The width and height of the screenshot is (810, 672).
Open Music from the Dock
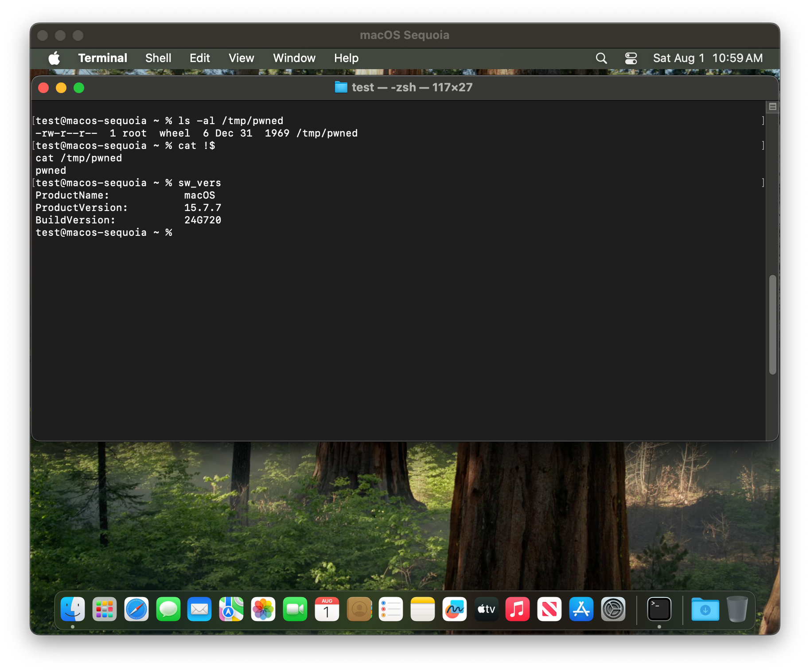518,609
